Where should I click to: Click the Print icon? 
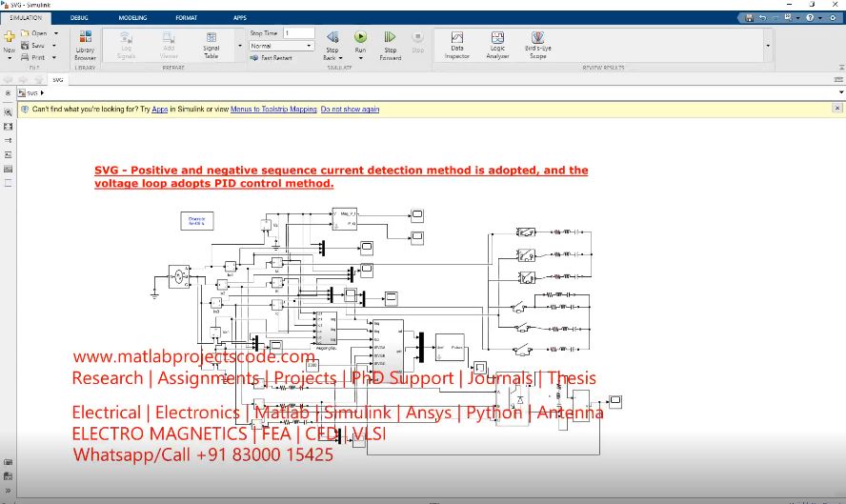tap(25, 57)
